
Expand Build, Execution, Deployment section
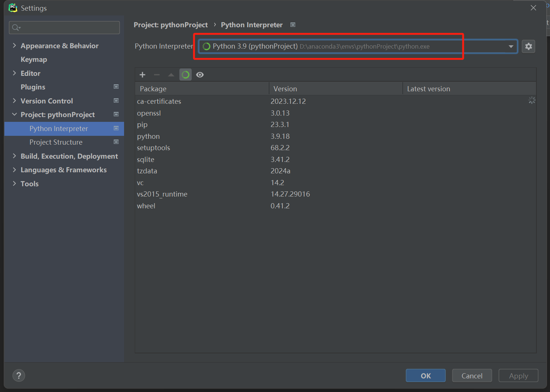[x=14, y=156]
